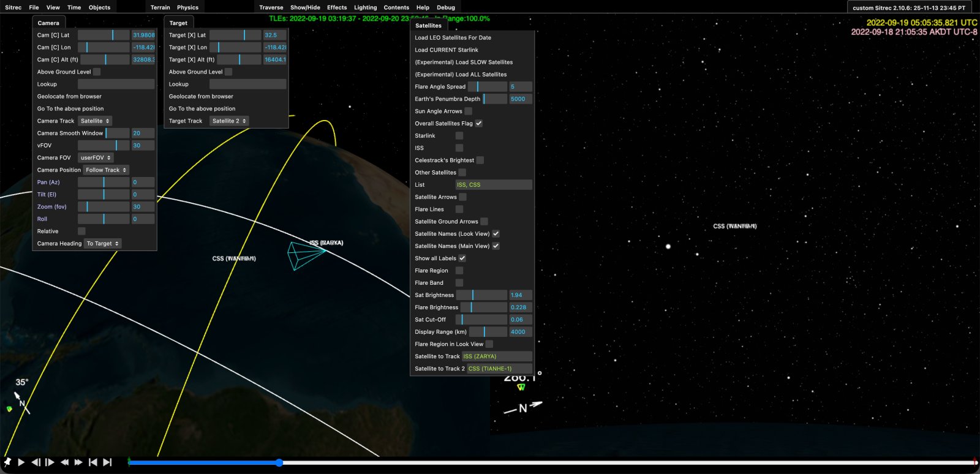Open the Terrain menu

point(160,7)
